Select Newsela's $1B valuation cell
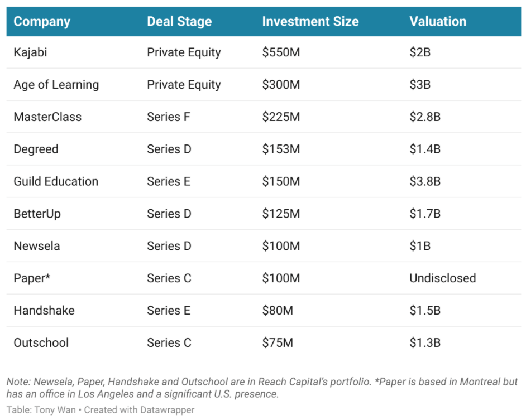 pyautogui.click(x=420, y=246)
